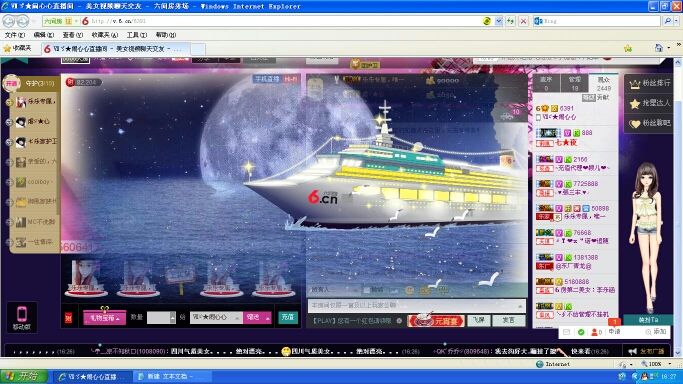Image resolution: width=683 pixels, height=384 pixels.
Task: Open the gift recipient dropdown
Action: [x=216, y=317]
